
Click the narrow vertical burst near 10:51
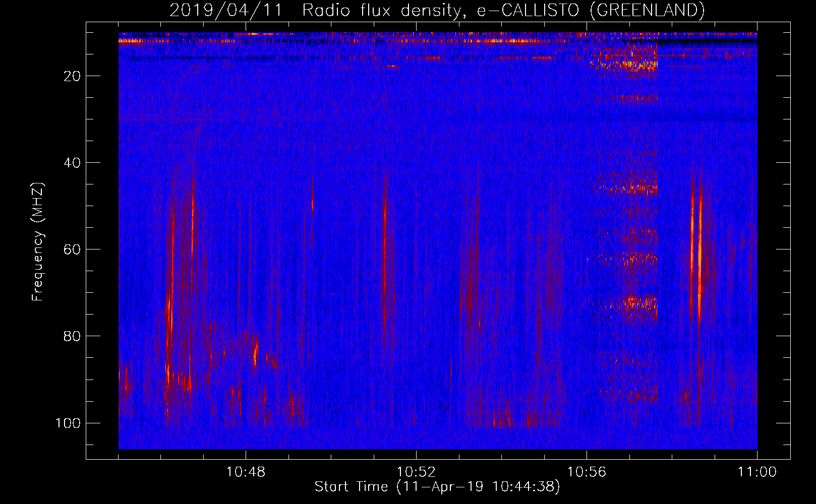tap(385, 252)
